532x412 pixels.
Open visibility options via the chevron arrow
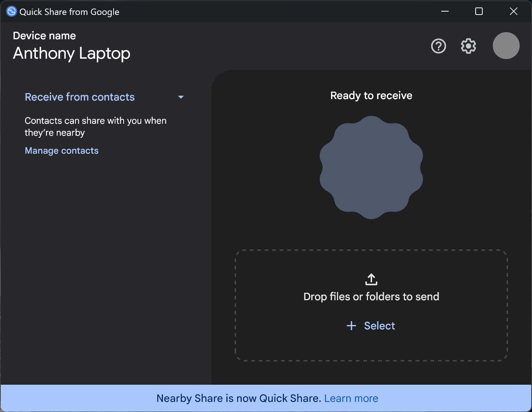point(181,97)
